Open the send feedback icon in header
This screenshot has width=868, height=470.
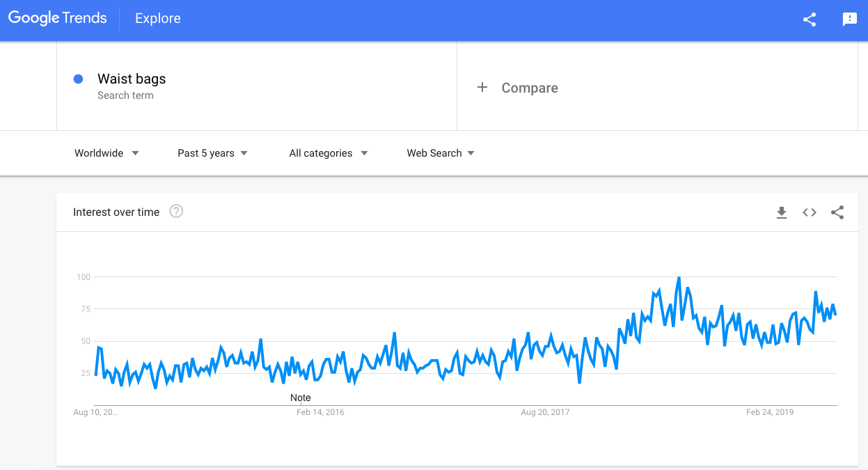(x=850, y=19)
